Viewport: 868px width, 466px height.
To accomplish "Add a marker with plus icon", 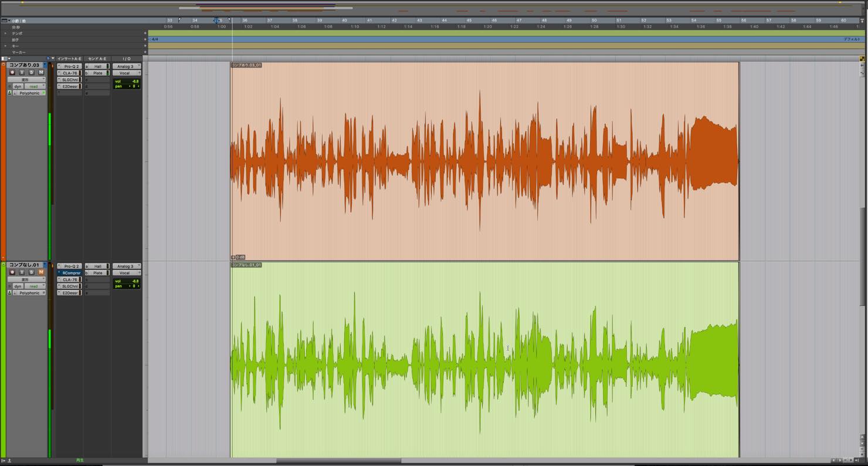I will coord(145,52).
